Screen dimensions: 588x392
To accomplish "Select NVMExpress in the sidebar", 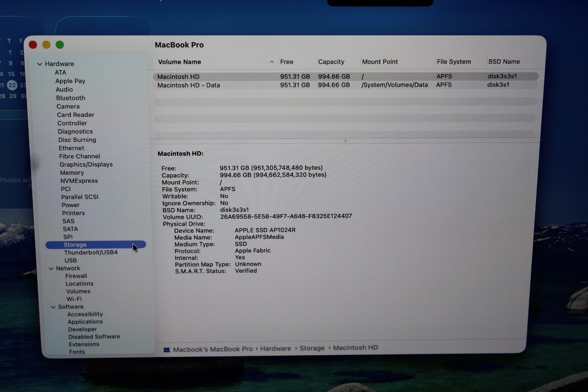I will point(79,181).
